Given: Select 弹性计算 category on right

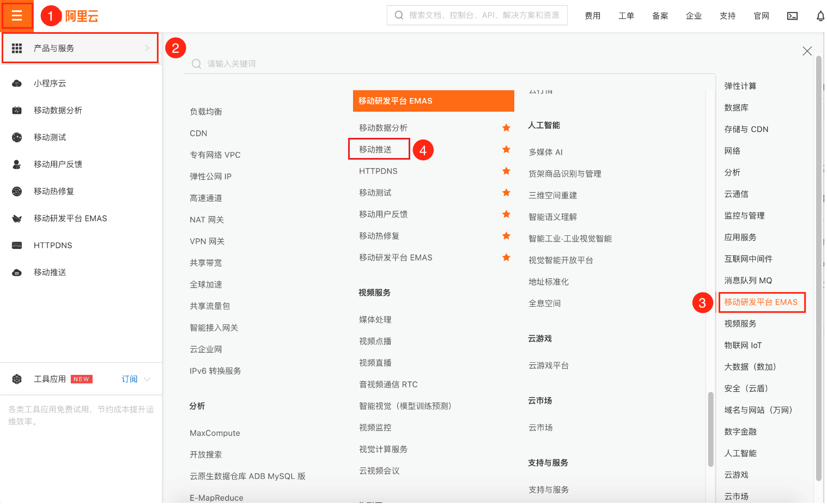Looking at the screenshot, I should pos(740,86).
